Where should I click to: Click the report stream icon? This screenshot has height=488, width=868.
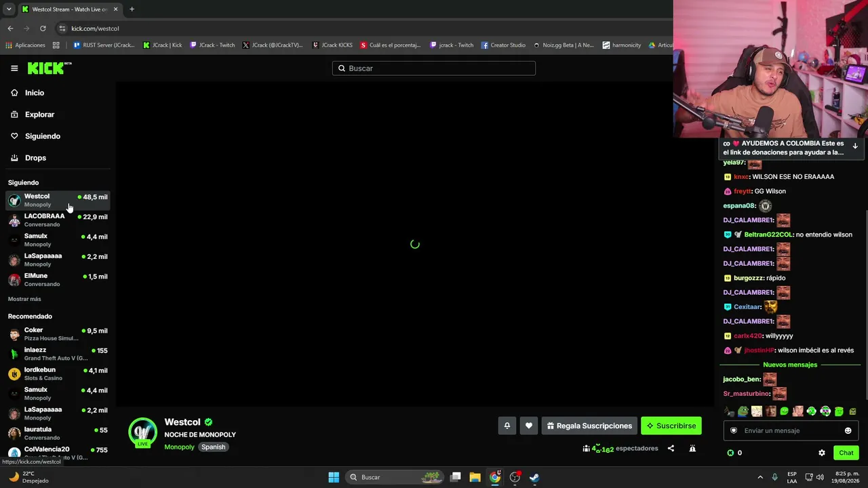tap(692, 448)
